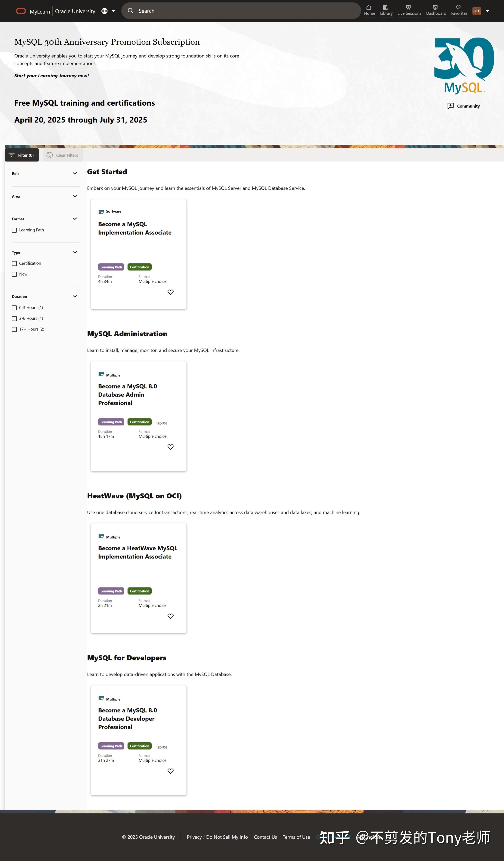Favorite the MySQL Implementation Associate card
The height and width of the screenshot is (861, 504).
click(170, 292)
